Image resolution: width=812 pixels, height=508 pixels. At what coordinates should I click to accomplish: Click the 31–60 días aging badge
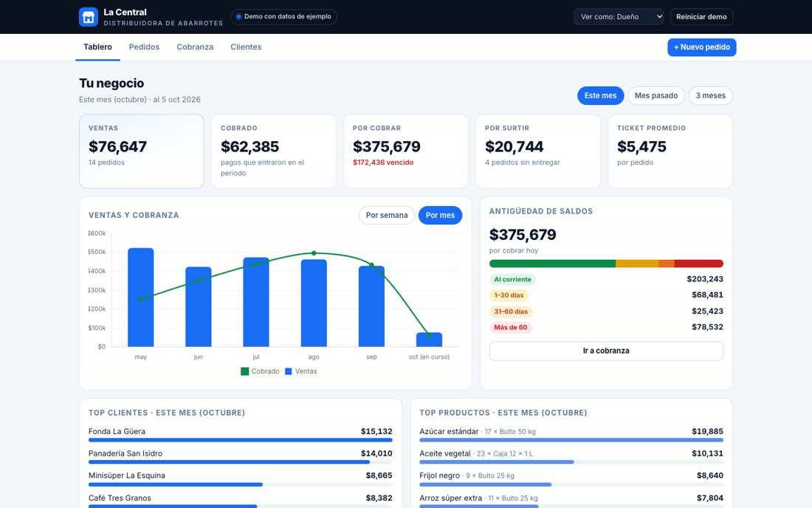(x=511, y=311)
